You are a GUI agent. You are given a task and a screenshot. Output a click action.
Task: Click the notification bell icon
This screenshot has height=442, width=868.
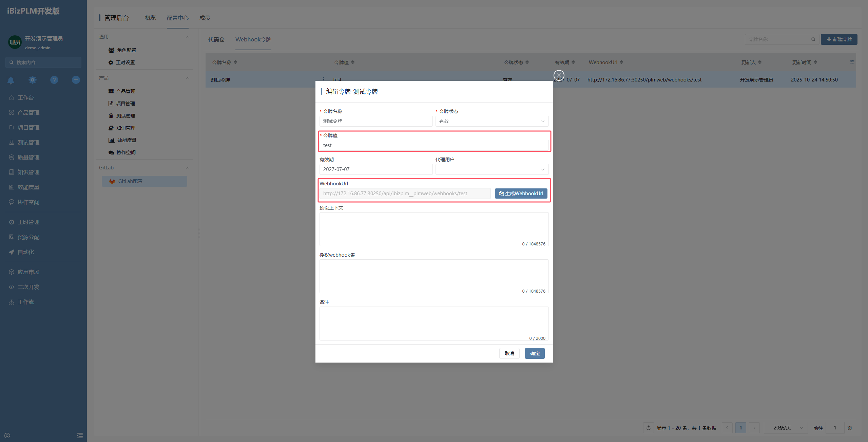coord(11,80)
